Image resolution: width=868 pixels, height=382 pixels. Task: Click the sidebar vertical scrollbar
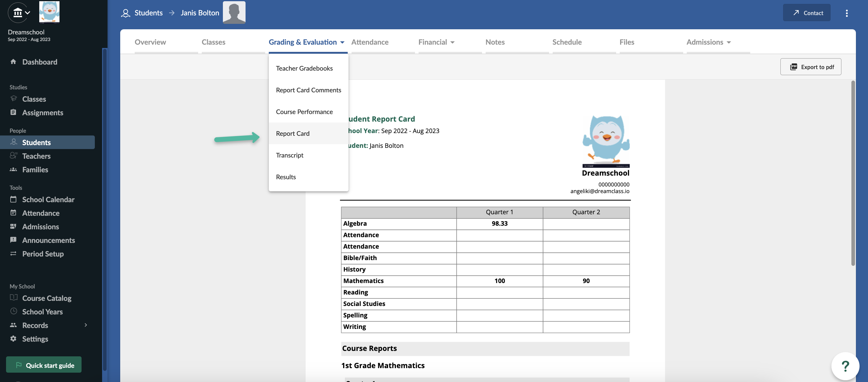click(104, 209)
